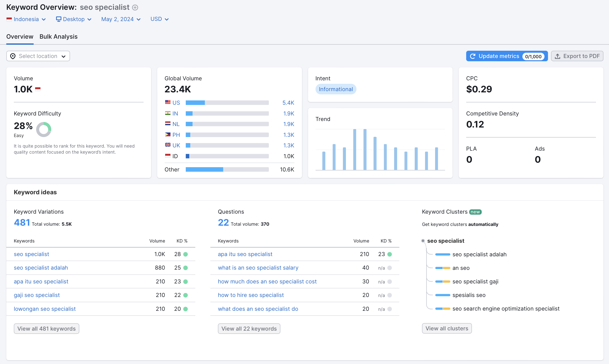Image resolution: width=609 pixels, height=364 pixels.
Task: Click the plus icon beside seo specialist title
Action: (x=135, y=8)
